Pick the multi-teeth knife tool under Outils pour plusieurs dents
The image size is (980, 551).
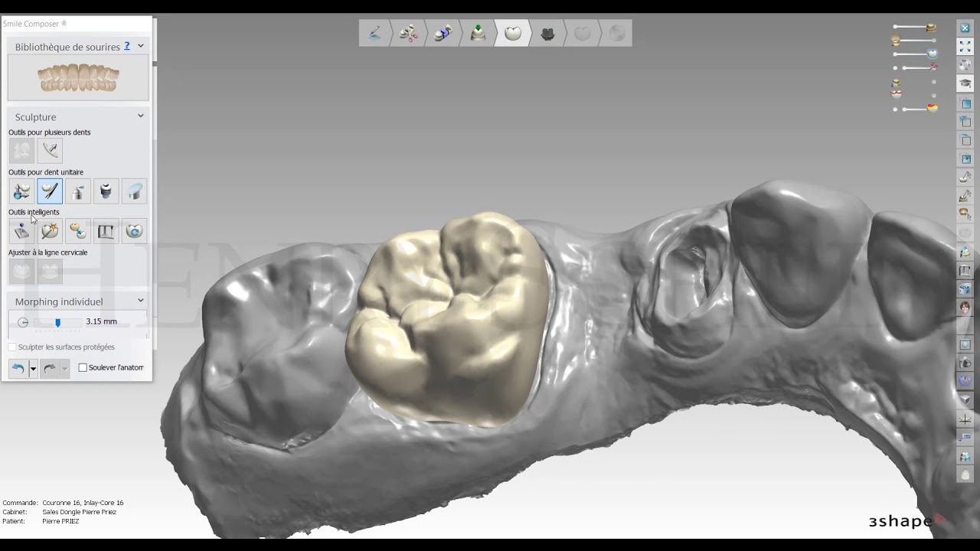pos(50,151)
